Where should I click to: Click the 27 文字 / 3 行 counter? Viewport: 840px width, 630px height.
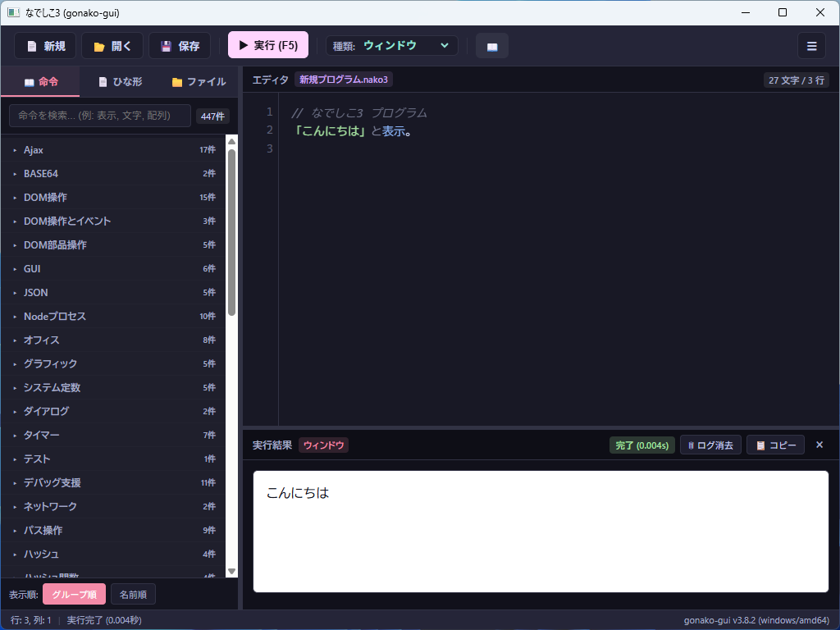(x=796, y=80)
